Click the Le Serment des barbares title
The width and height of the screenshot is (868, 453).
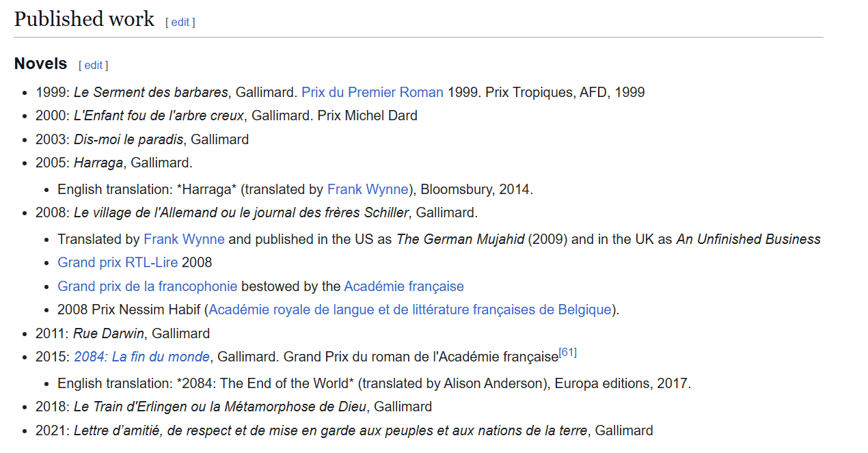coord(151,92)
